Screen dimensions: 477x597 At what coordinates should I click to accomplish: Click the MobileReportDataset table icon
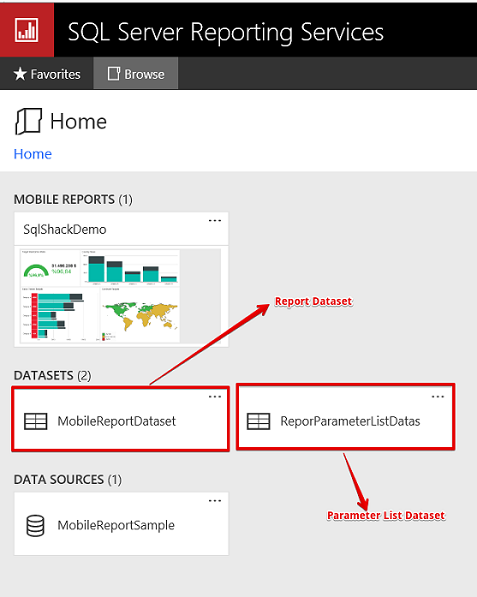click(35, 421)
